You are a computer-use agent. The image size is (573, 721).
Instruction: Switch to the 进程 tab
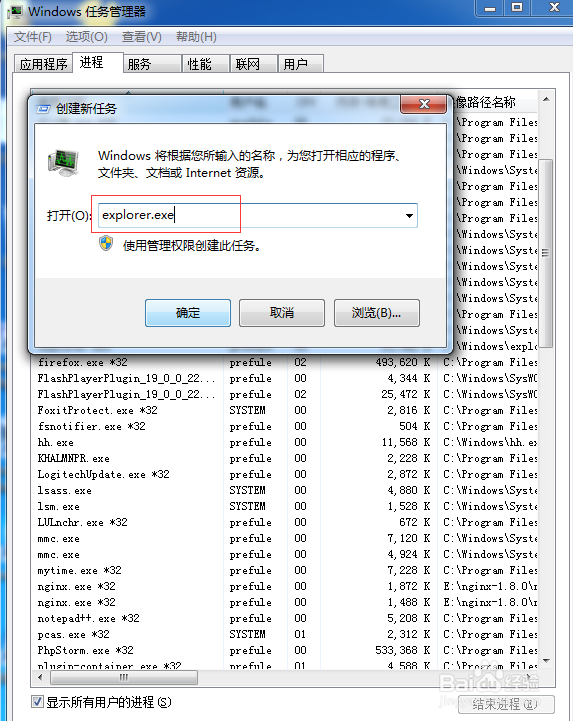click(97, 62)
